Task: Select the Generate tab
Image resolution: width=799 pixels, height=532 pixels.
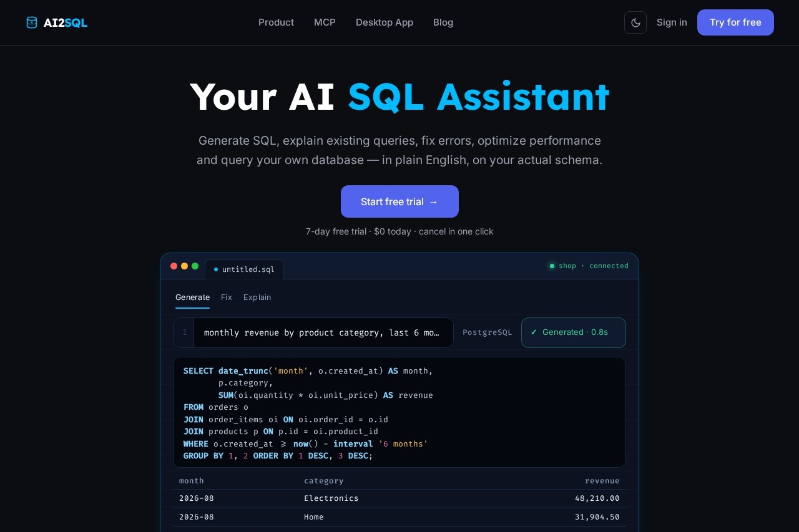Action: pyautogui.click(x=192, y=297)
